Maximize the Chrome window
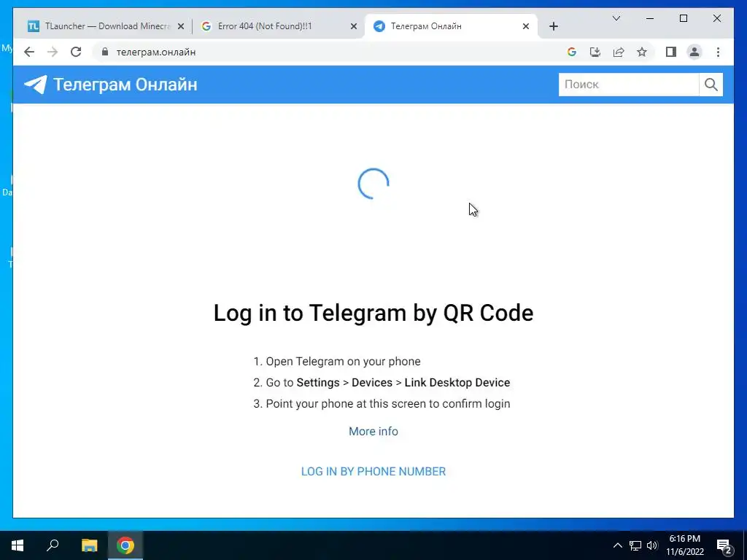The width and height of the screenshot is (747, 560). click(683, 18)
